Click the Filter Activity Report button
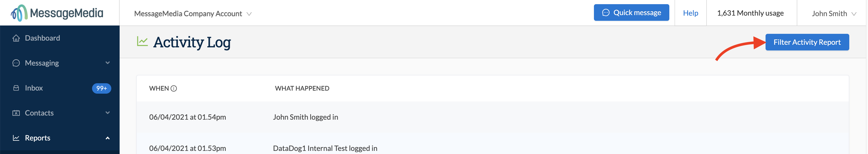 [x=807, y=42]
